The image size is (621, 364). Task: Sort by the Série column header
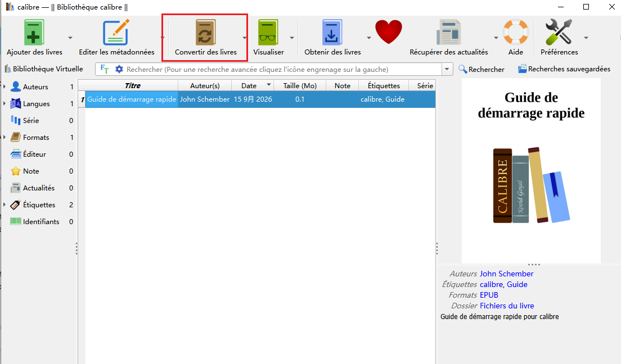(x=422, y=85)
